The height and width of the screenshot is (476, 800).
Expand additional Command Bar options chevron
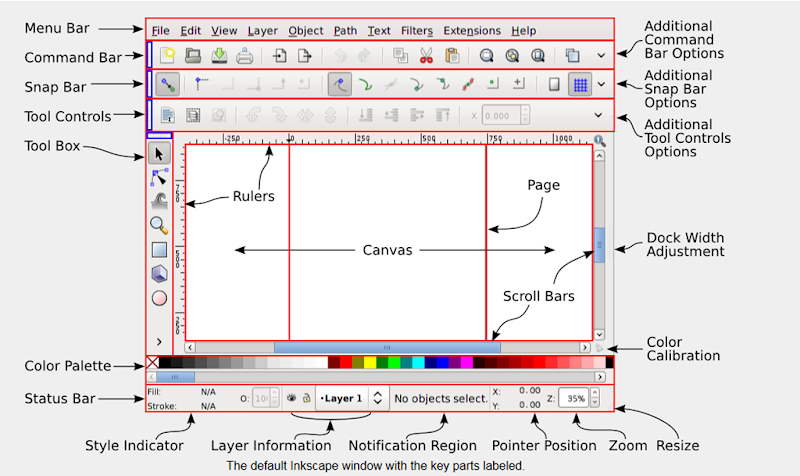point(600,56)
